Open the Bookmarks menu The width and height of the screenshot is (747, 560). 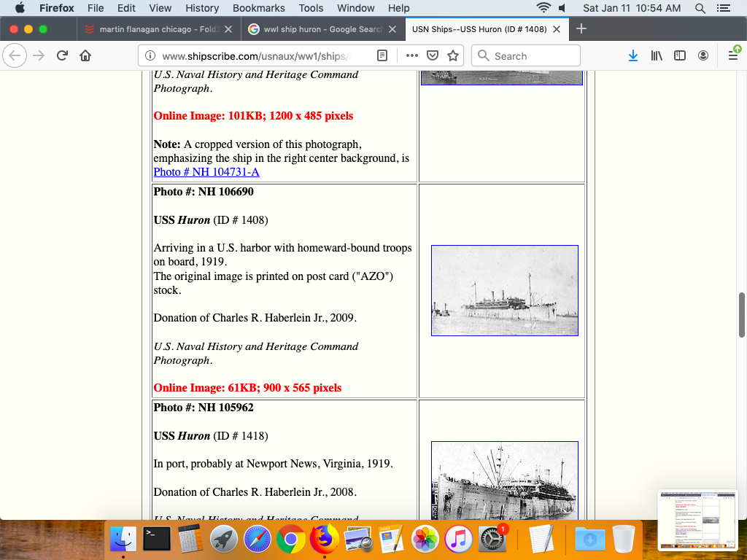[x=258, y=8]
